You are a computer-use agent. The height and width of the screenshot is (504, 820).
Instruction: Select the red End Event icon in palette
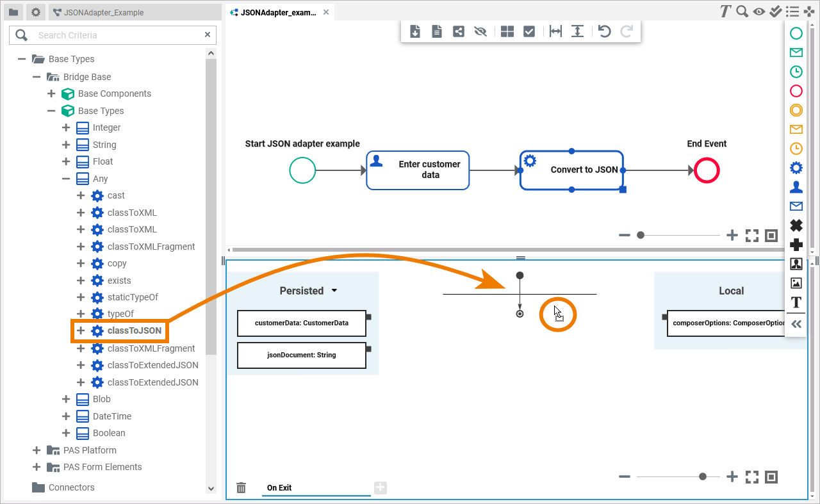796,91
